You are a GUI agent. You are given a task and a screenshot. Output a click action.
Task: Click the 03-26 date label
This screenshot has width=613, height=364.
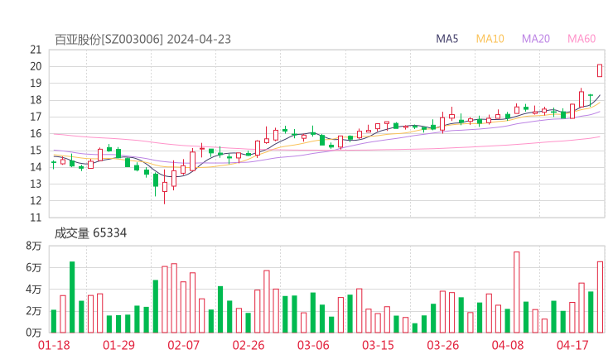[442, 345]
